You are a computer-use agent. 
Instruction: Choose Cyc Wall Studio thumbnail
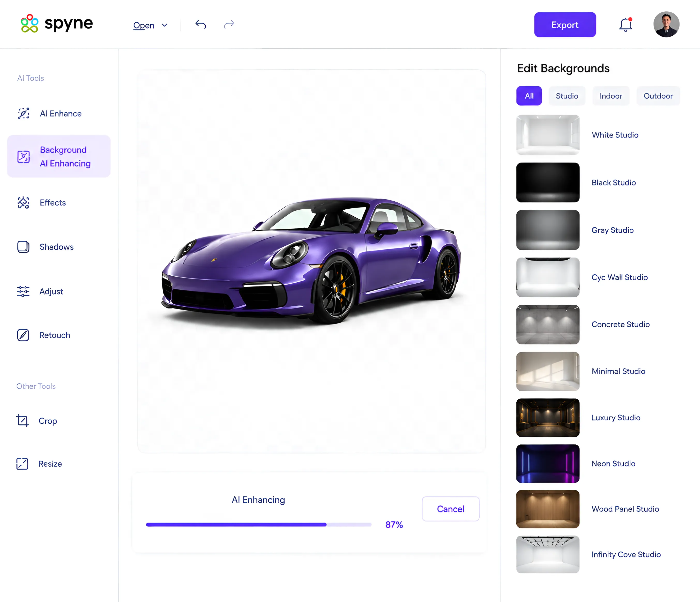(548, 277)
